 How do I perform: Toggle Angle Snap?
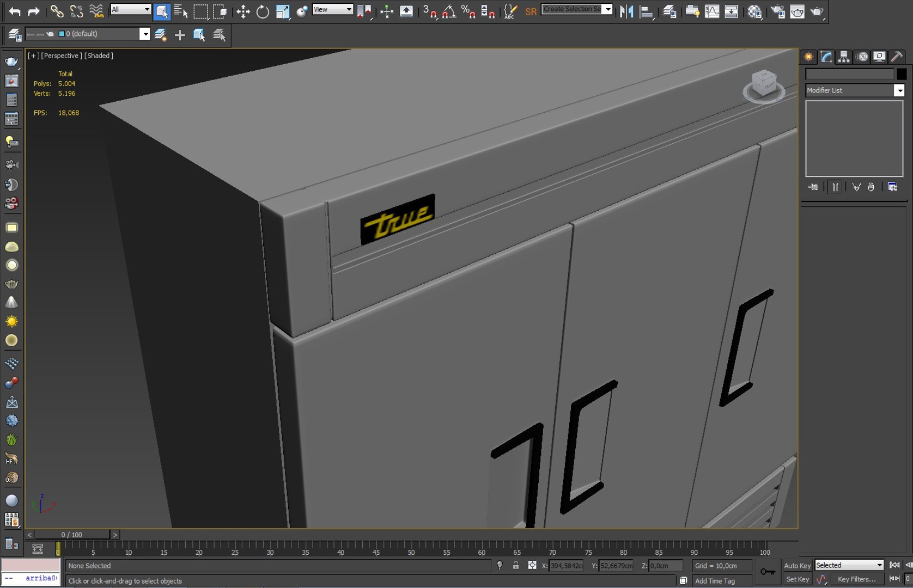[x=449, y=11]
